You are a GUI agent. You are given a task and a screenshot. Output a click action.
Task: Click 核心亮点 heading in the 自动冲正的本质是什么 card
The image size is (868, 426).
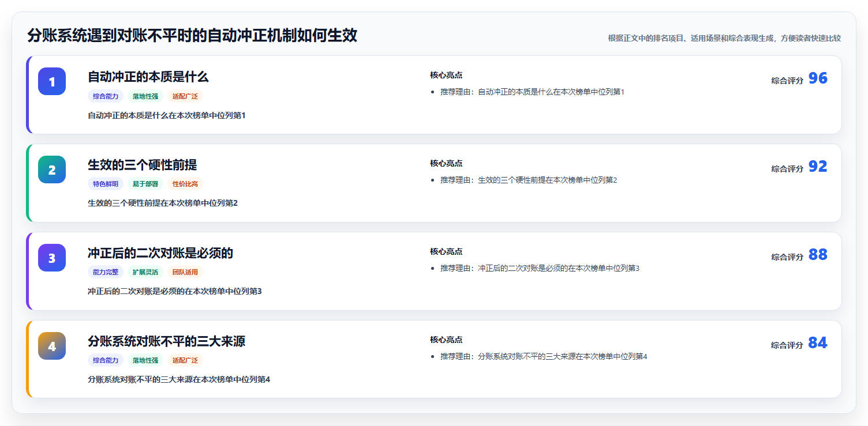pos(446,75)
